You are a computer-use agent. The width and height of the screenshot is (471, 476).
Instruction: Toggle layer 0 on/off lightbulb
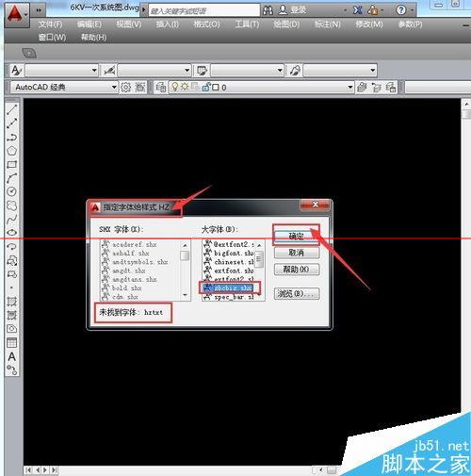coord(175,87)
